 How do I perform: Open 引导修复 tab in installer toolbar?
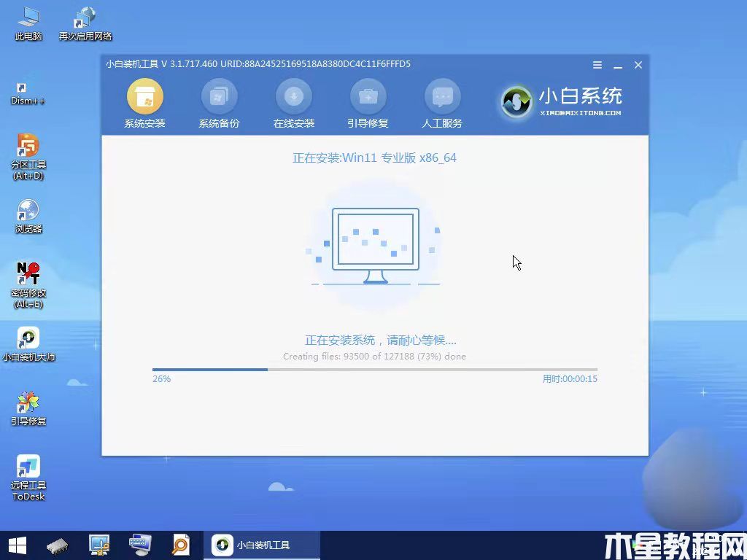368,104
